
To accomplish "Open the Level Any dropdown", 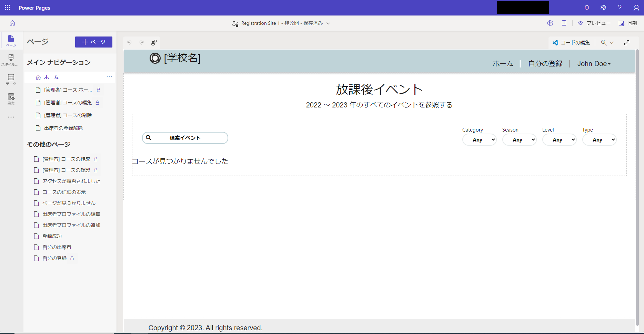I will point(559,140).
